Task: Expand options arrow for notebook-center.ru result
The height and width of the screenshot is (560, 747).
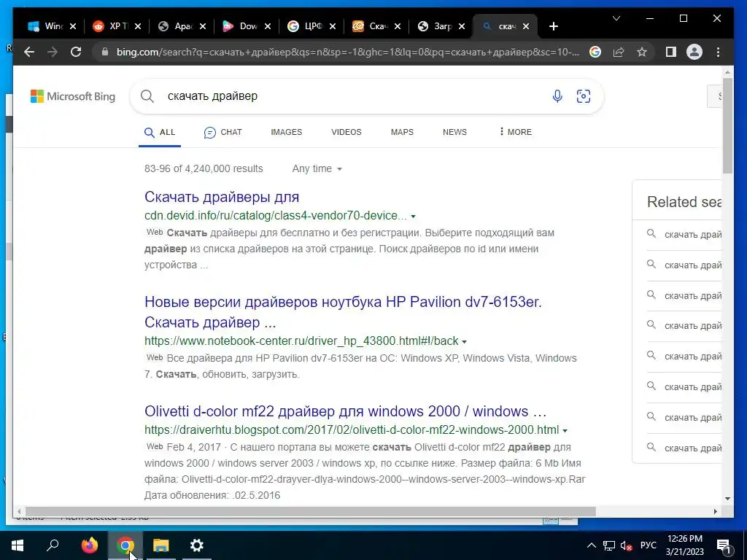Action: tap(464, 341)
